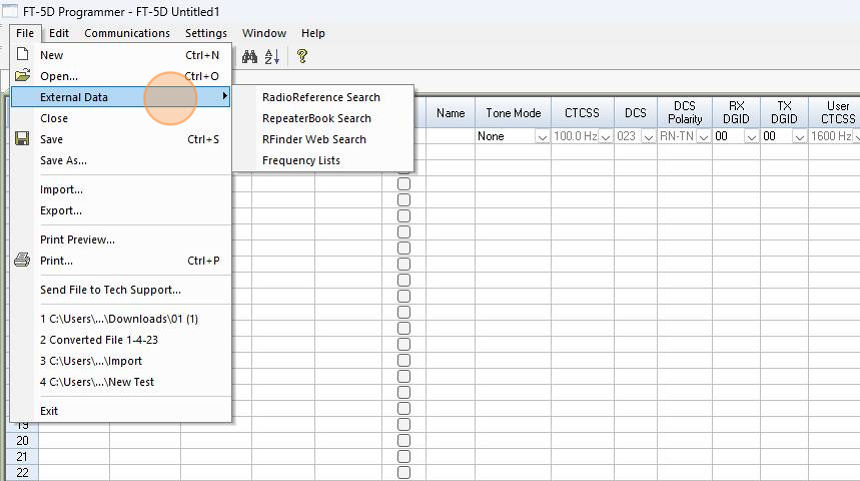Click the CTCSS column header
The image size is (860, 481).
[582, 112]
